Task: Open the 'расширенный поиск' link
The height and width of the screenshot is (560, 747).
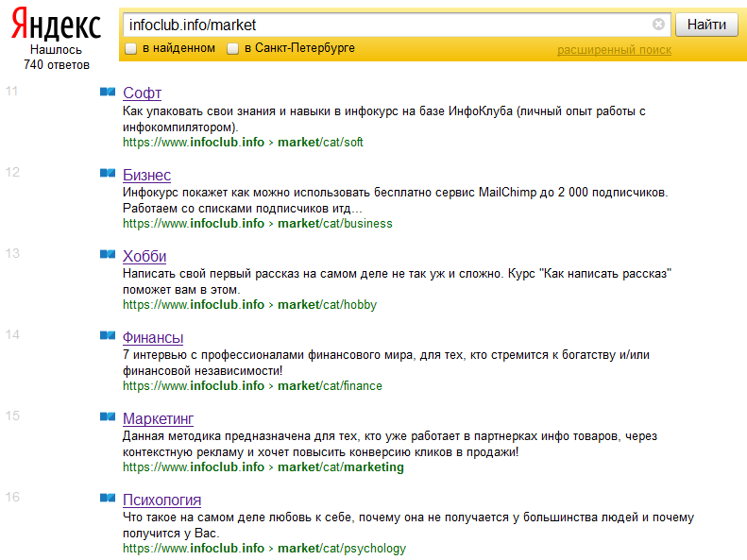Action: click(x=614, y=49)
